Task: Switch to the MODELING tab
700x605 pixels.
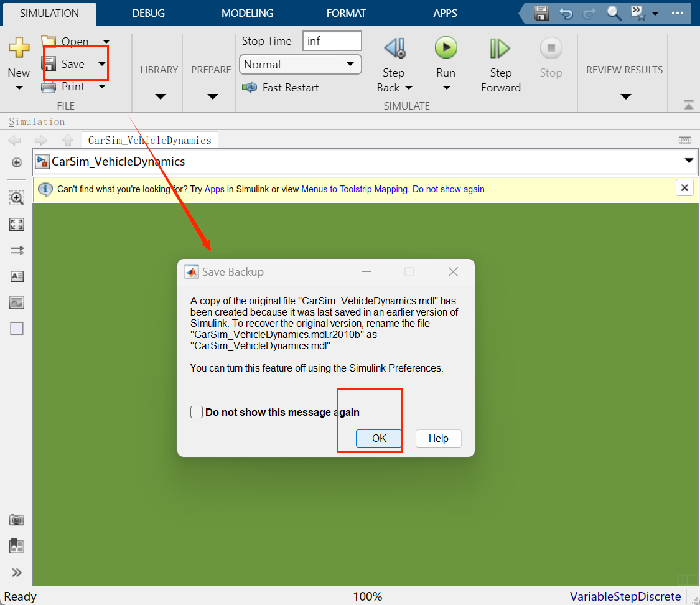Action: click(247, 14)
